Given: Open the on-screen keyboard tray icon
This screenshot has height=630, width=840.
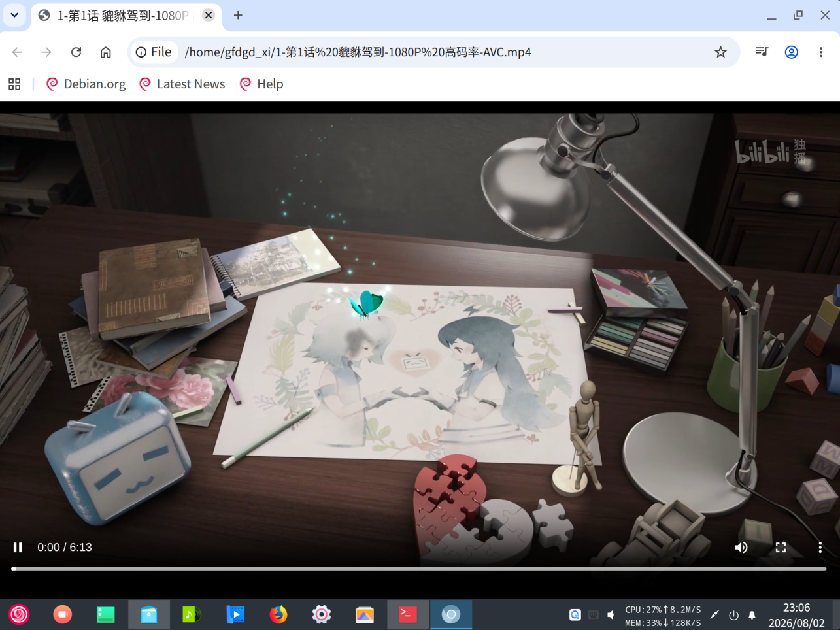Looking at the screenshot, I should tap(594, 615).
